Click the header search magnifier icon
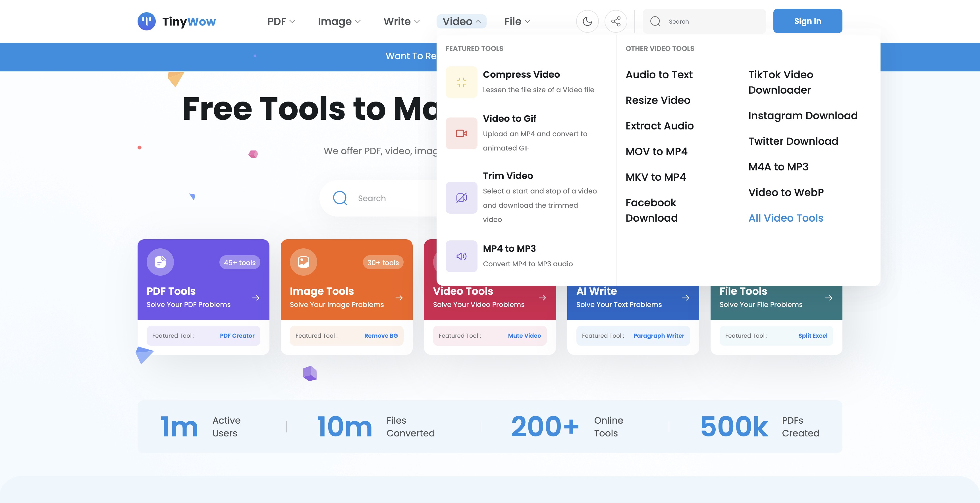980x503 pixels. click(655, 21)
